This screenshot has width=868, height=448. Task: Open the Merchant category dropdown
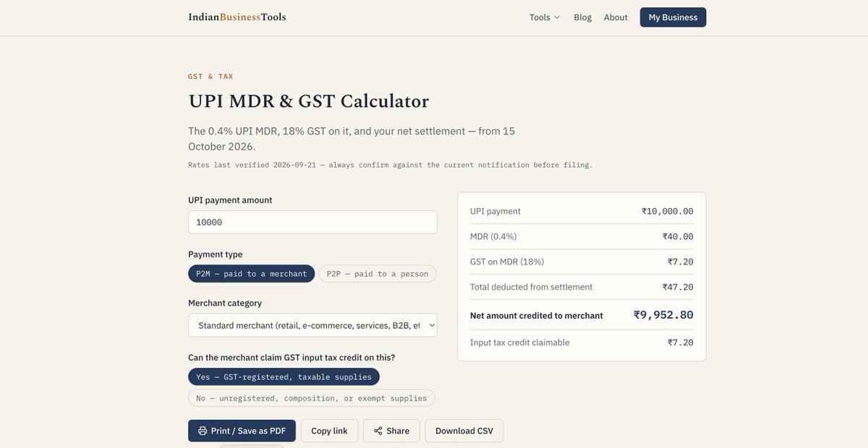312,325
